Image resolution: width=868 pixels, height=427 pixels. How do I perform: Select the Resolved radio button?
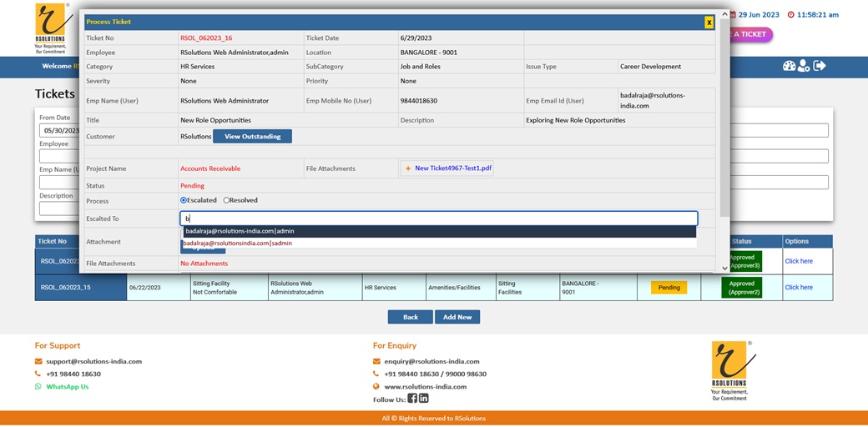[226, 200]
